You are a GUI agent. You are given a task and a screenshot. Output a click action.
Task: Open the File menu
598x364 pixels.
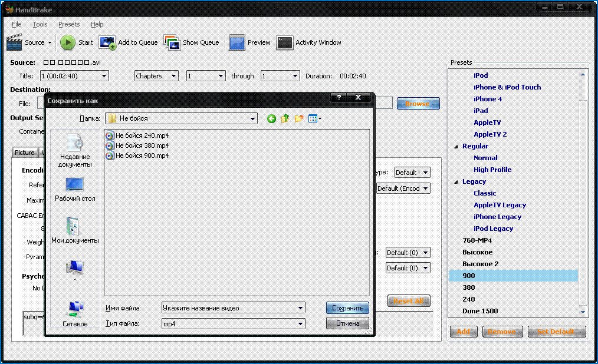click(x=17, y=24)
